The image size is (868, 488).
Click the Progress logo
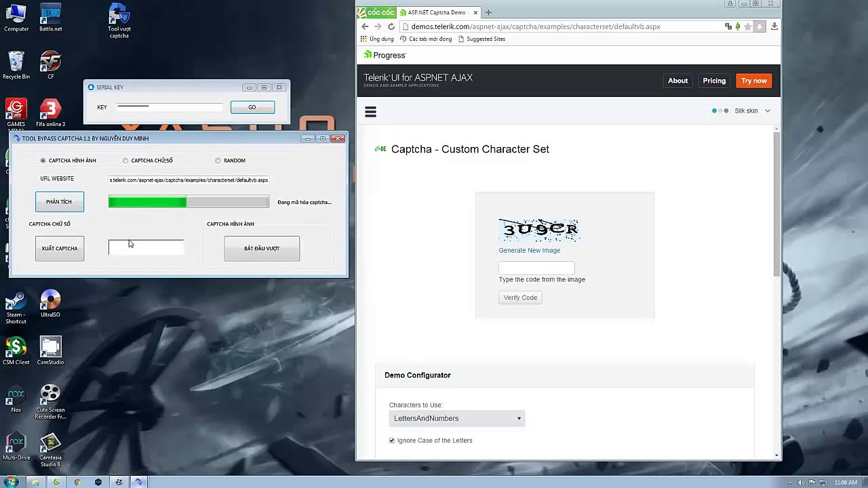384,55
